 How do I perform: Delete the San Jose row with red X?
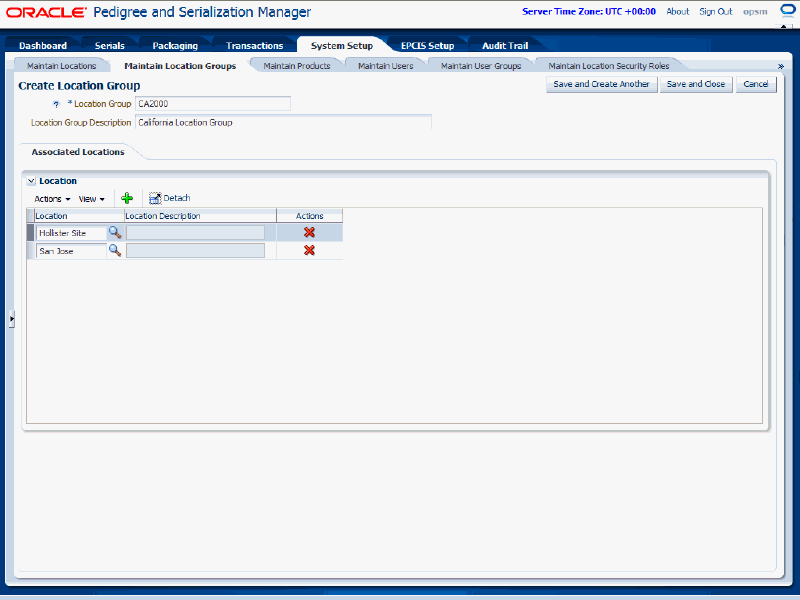[x=309, y=251]
